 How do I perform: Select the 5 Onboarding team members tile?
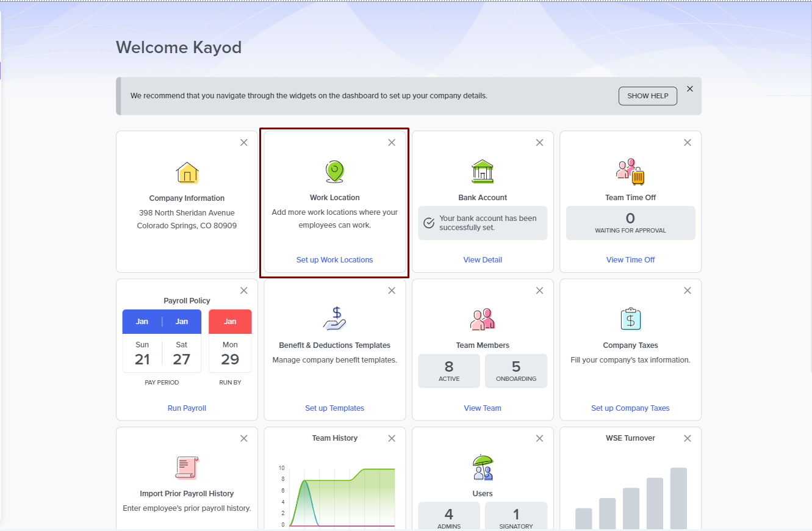(516, 371)
